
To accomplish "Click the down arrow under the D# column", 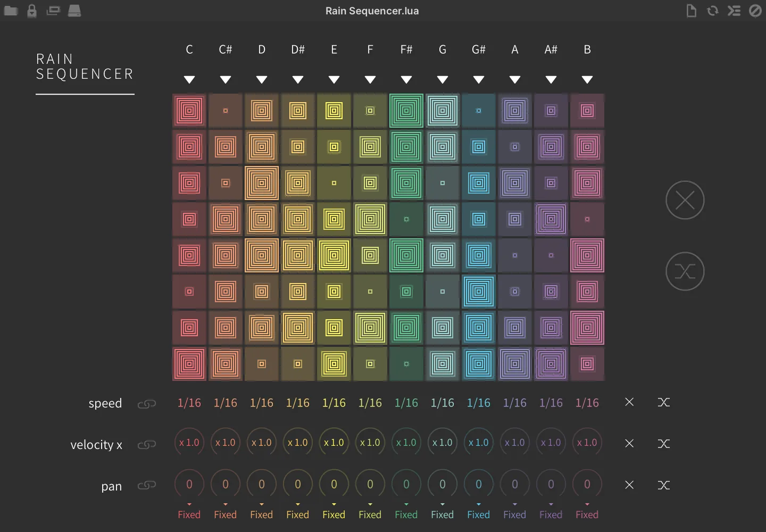I will 298,80.
